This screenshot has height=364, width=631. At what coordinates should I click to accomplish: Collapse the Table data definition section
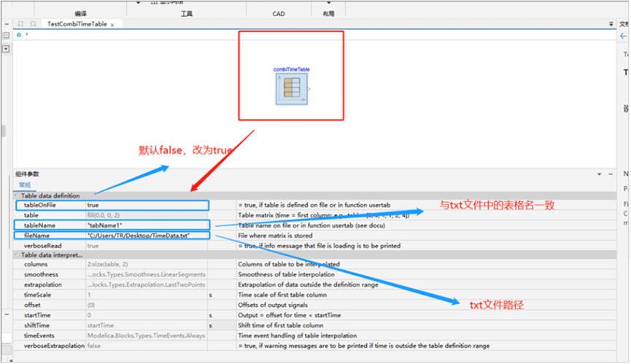pos(17,196)
